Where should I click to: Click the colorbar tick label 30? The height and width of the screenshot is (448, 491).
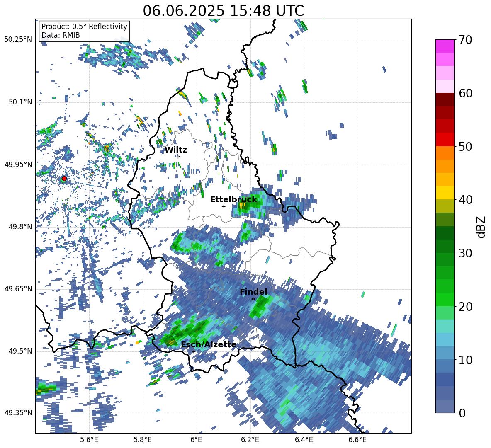pyautogui.click(x=465, y=253)
